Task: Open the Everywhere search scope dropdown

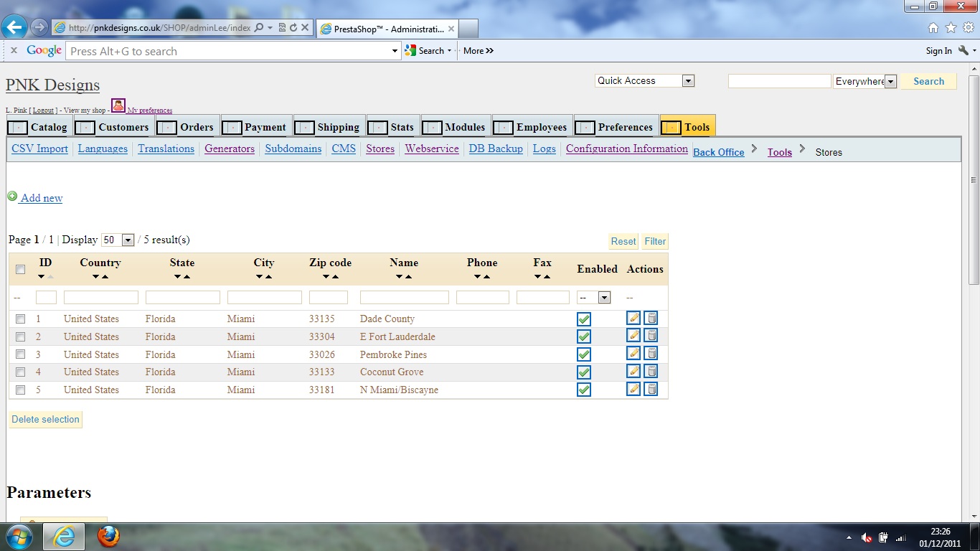Action: click(x=865, y=82)
